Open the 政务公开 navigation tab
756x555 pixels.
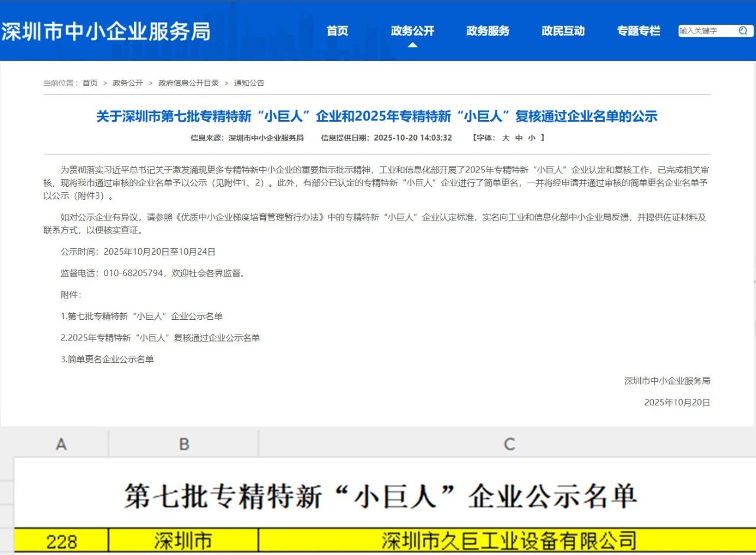pos(412,31)
